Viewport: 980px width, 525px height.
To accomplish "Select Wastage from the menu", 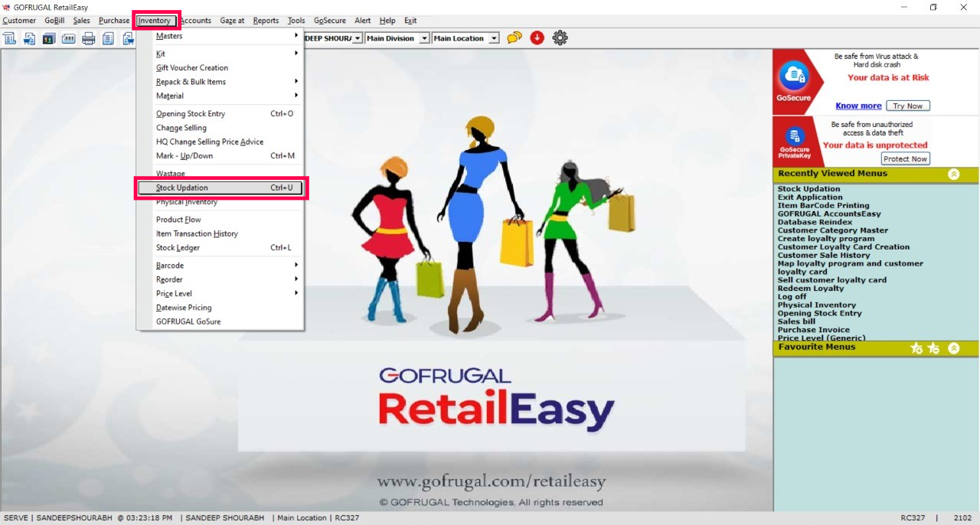I will [x=220, y=174].
